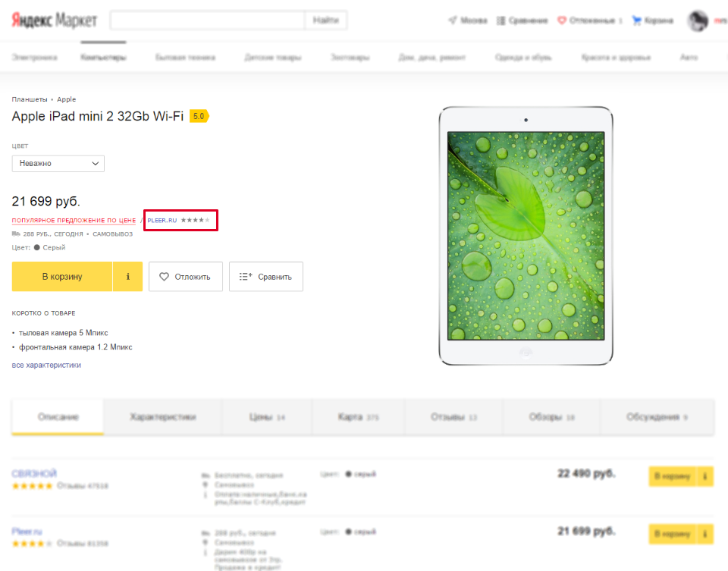Switch to the Характеристики tab

pyautogui.click(x=163, y=417)
